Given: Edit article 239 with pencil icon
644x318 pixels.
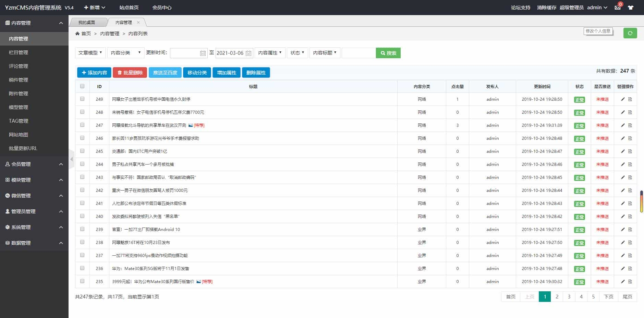Looking at the screenshot, I should [623, 229].
